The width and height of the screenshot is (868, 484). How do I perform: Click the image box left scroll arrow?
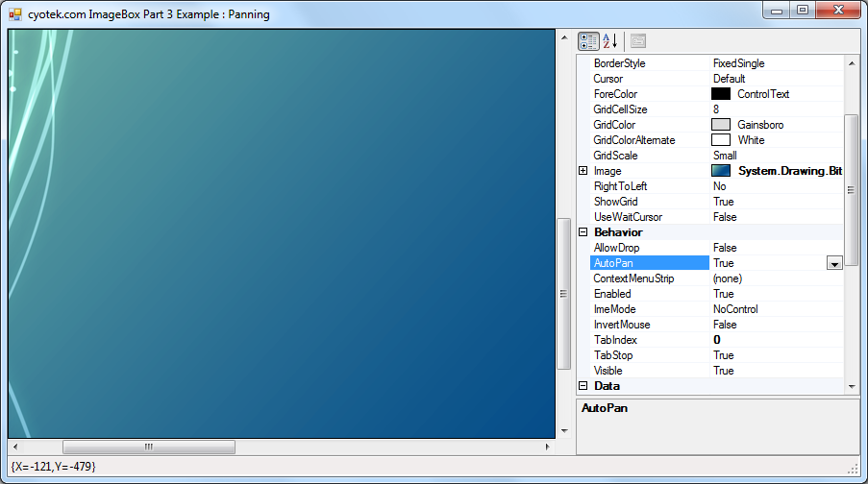tap(15, 447)
